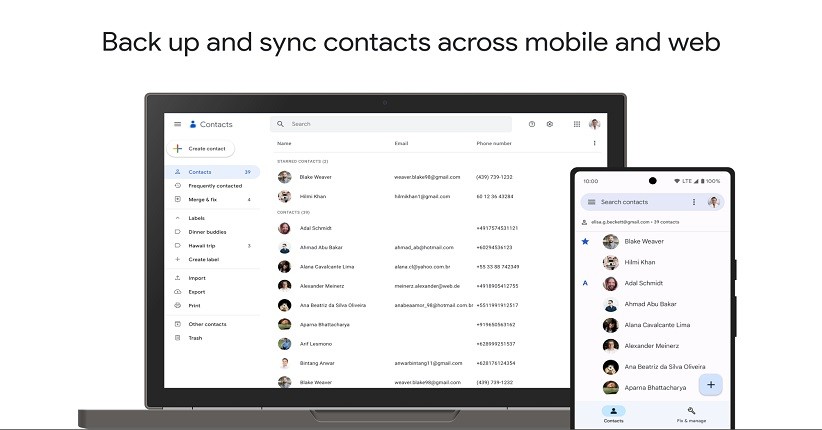Click the web Search input field

tap(400, 124)
